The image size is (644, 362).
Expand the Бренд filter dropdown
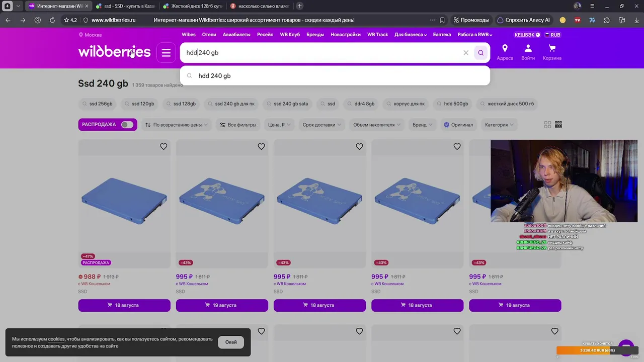point(423,125)
